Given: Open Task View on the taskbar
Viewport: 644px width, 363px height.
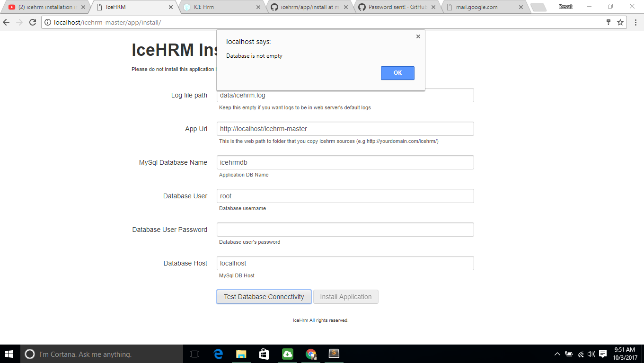Looking at the screenshot, I should point(194,354).
